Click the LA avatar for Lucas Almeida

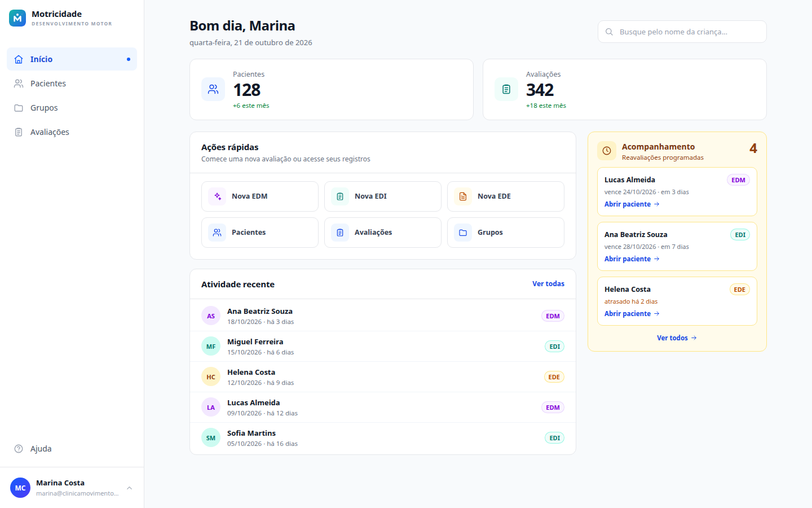pyautogui.click(x=211, y=408)
